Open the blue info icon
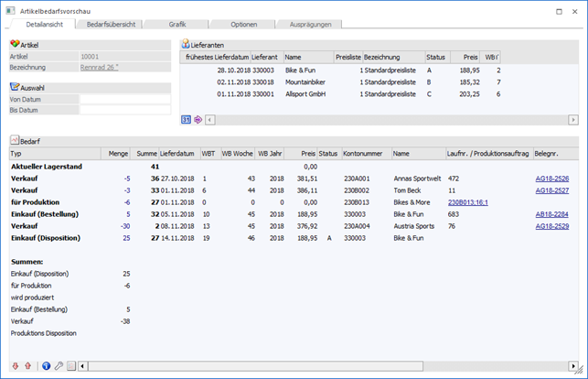The height and width of the screenshot is (379, 588). pos(46,366)
